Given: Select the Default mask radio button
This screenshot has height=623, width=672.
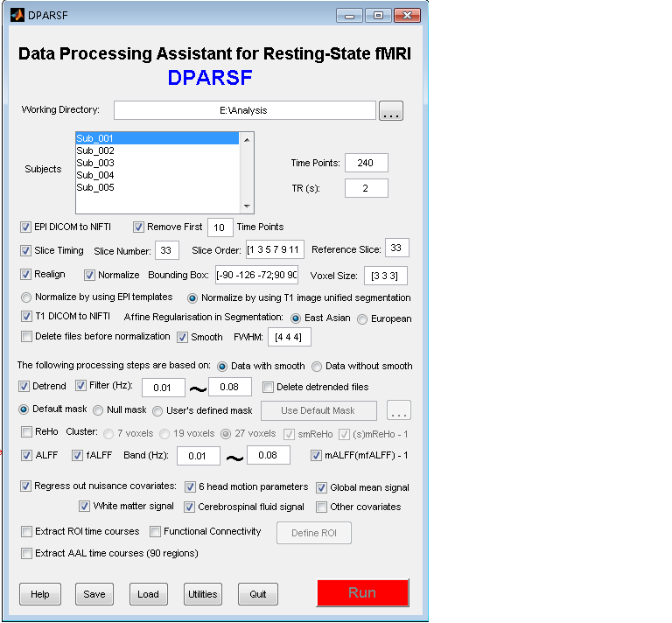Looking at the screenshot, I should pos(24,409).
